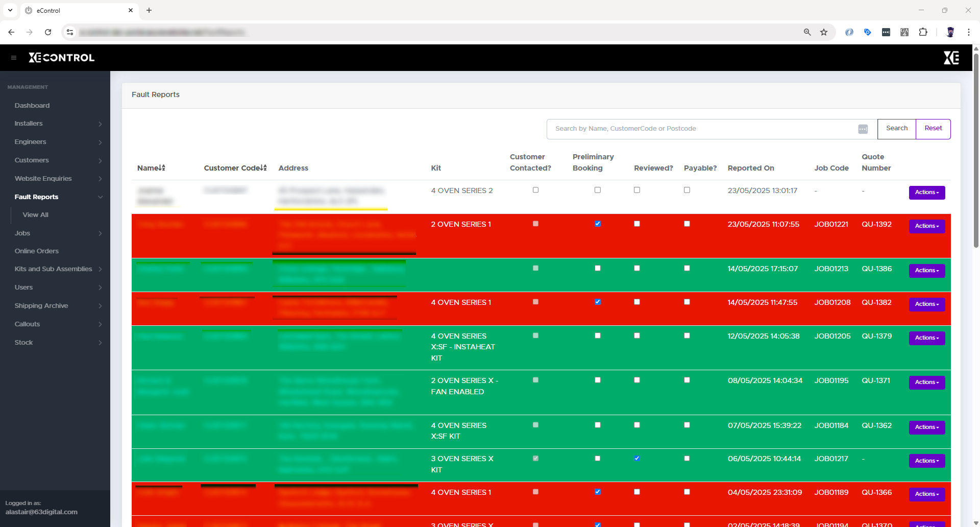This screenshot has width=980, height=527.
Task: Open the Actions dropdown for JOB01213
Action: tap(927, 271)
